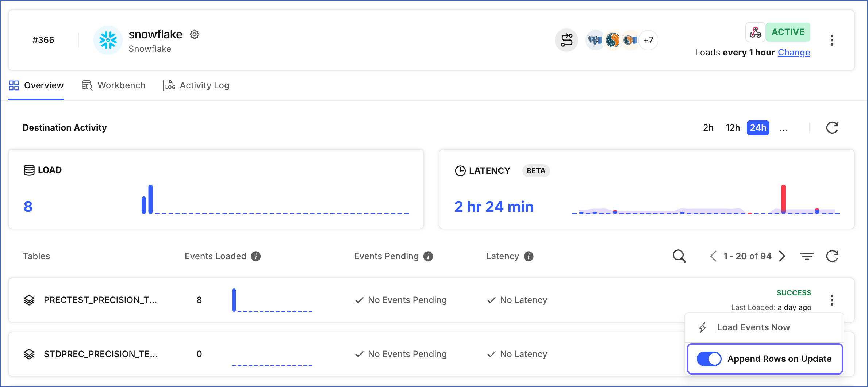Click the 1 - 20 of 94 pagination text

pyautogui.click(x=747, y=256)
